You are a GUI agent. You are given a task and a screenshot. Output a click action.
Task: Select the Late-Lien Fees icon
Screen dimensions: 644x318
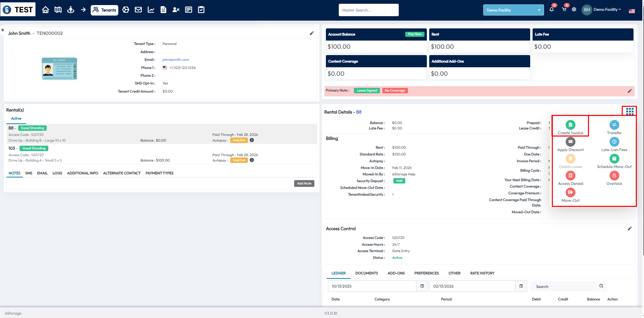point(614,142)
